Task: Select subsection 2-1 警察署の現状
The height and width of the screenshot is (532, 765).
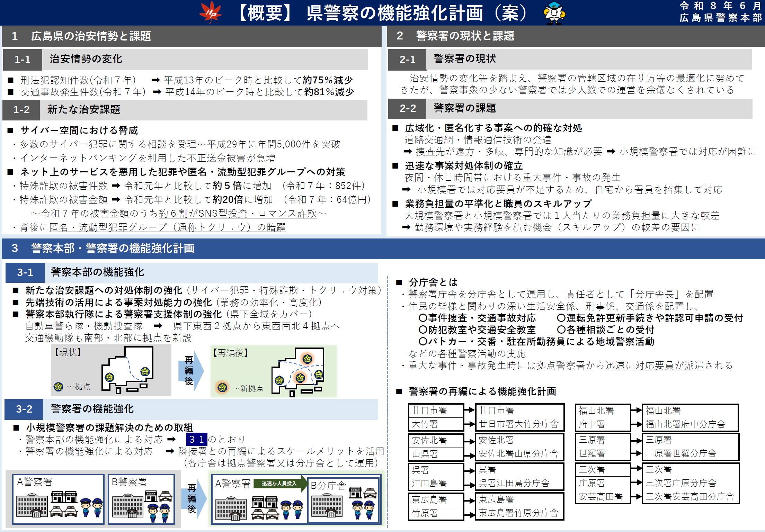Action: 570,59
